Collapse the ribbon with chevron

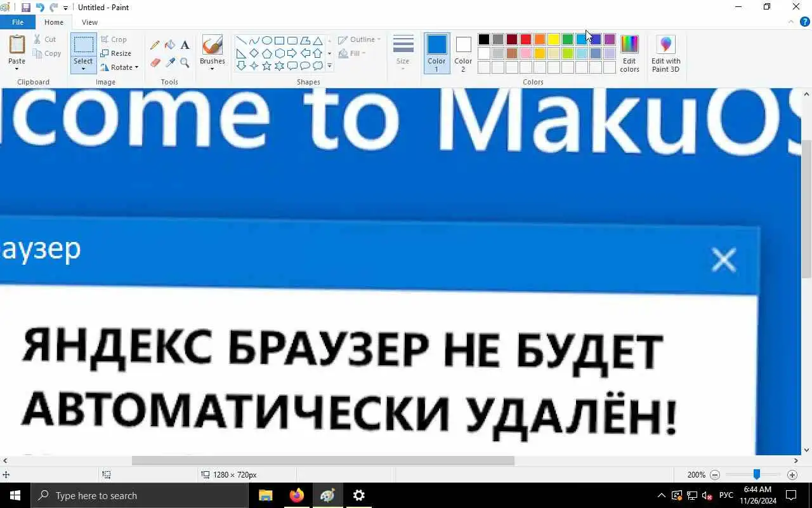790,22
